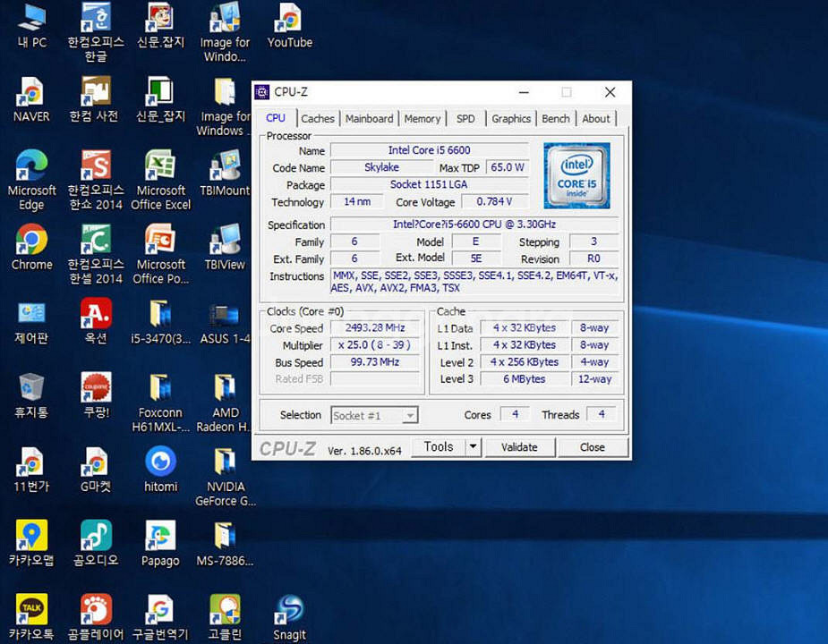Switch to the CPU tab in CPU-Z

276,118
